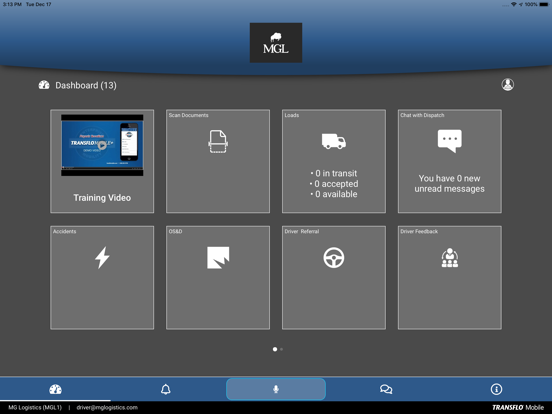Tap the Driver Referral steering wheel icon

[x=334, y=258]
